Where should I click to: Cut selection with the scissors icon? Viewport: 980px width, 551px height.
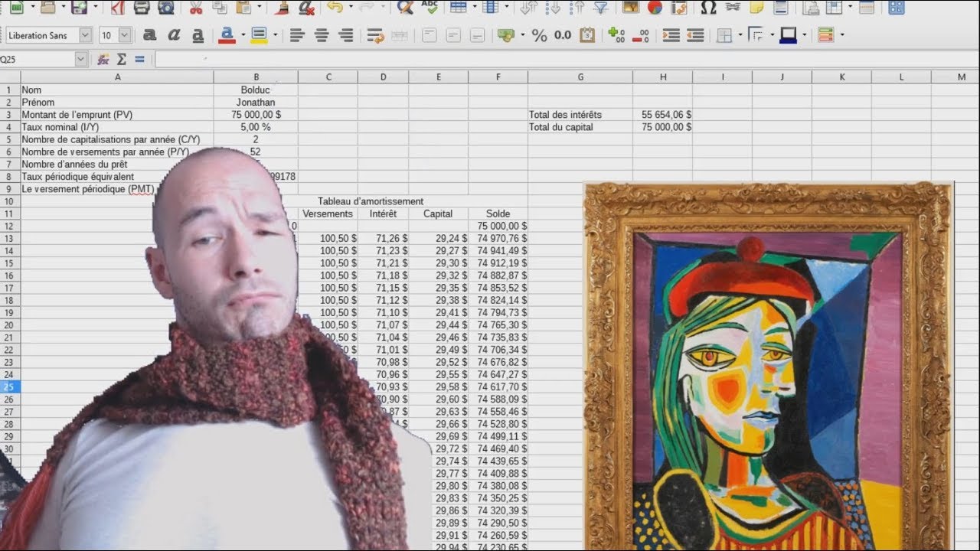(196, 8)
